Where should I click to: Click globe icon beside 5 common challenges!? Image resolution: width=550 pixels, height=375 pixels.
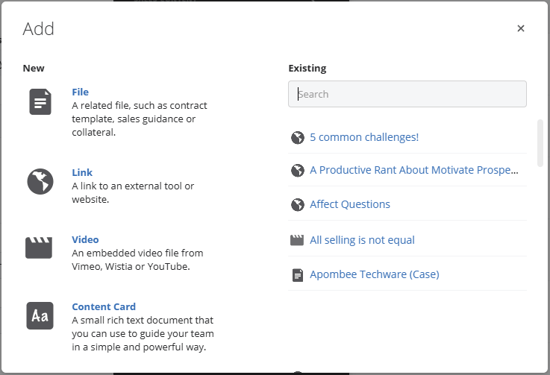coord(297,138)
